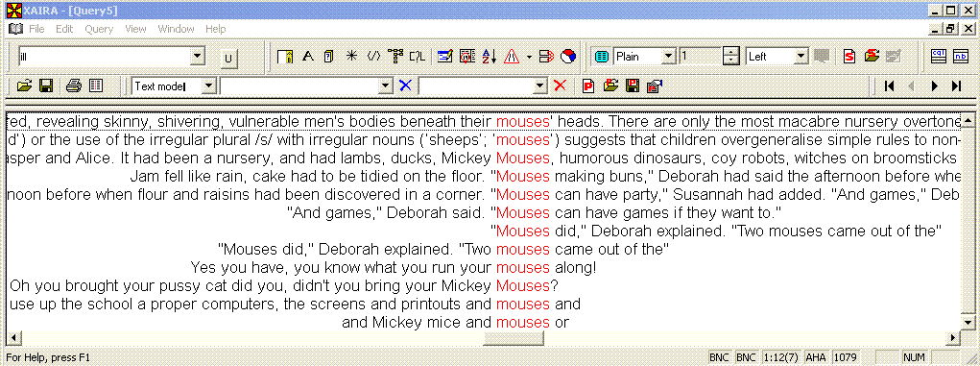
Task: Click the print preview listing icon
Action: (x=96, y=85)
